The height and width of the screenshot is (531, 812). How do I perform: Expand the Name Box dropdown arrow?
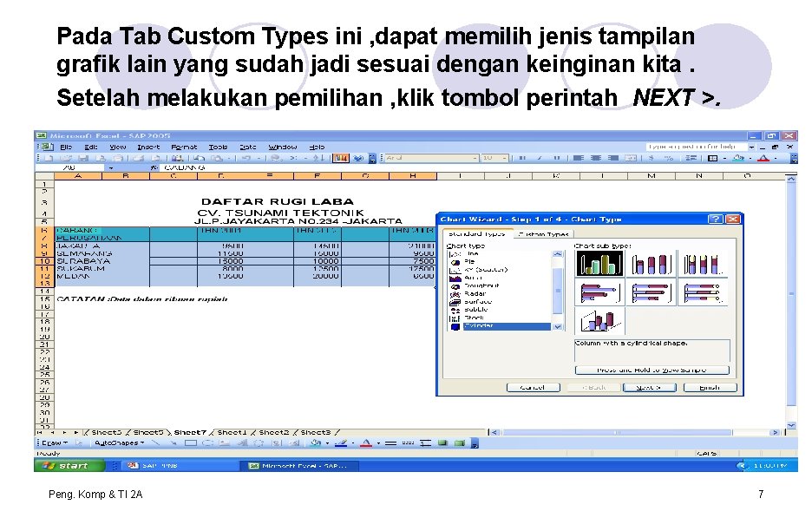110,167
